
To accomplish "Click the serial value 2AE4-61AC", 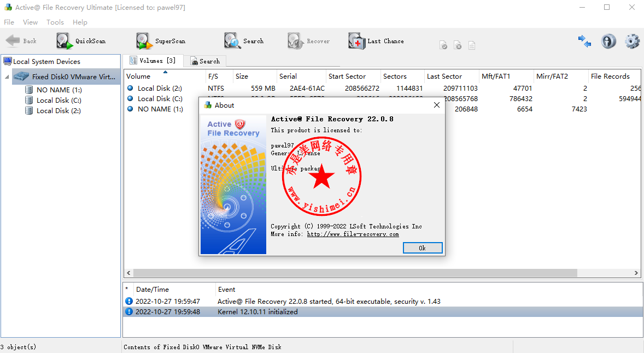I will point(307,89).
